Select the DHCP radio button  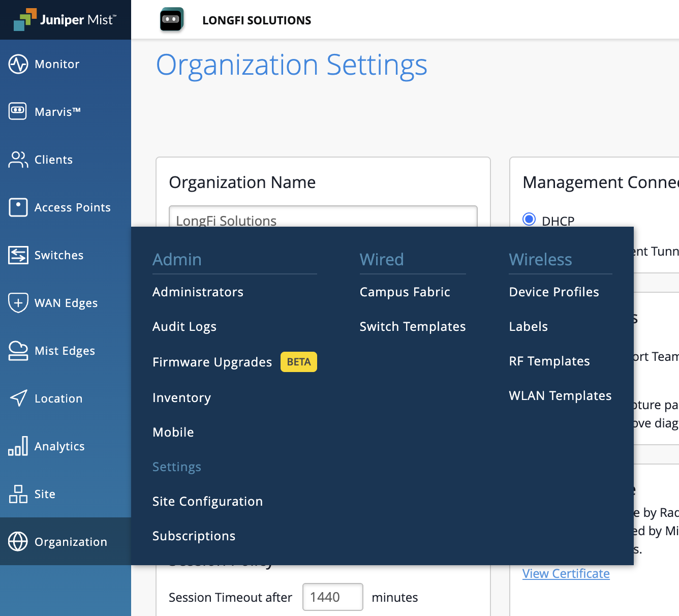pyautogui.click(x=529, y=219)
